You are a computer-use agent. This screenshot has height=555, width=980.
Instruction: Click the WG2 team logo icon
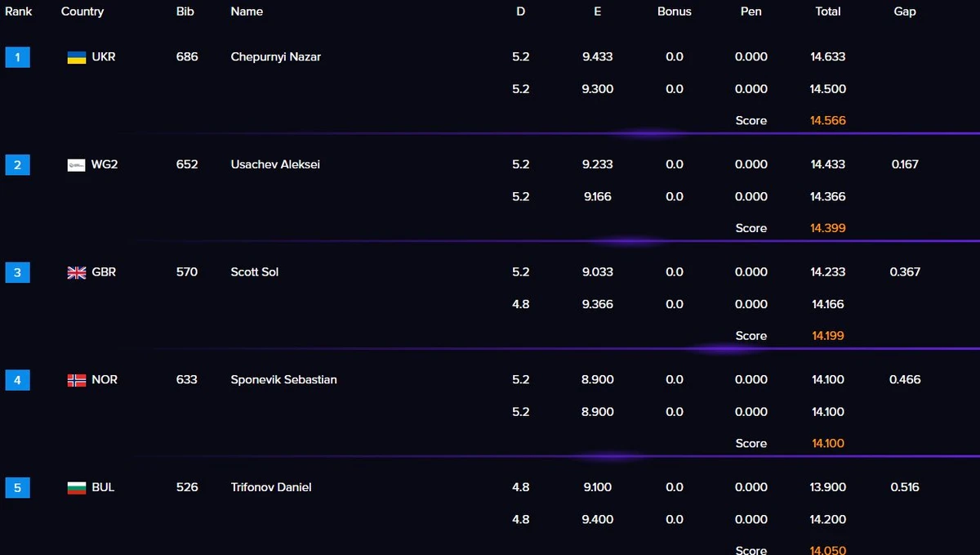(x=77, y=165)
